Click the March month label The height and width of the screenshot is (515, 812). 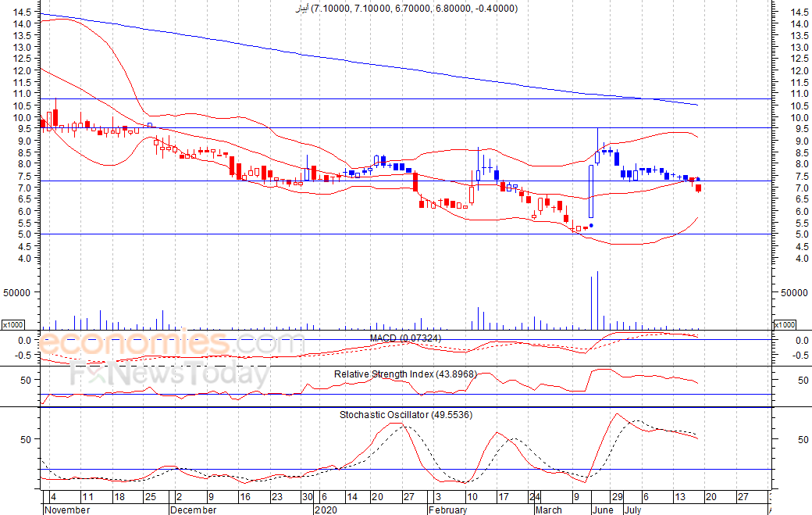click(x=549, y=510)
